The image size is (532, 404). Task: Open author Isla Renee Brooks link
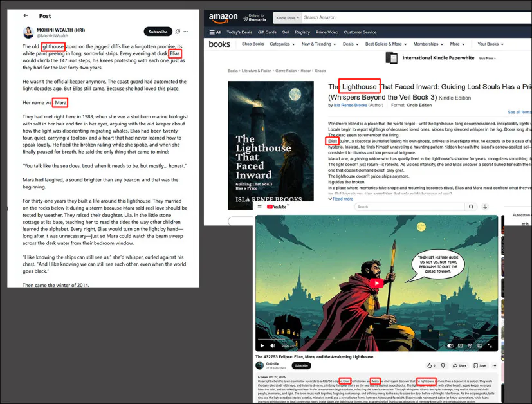point(350,105)
